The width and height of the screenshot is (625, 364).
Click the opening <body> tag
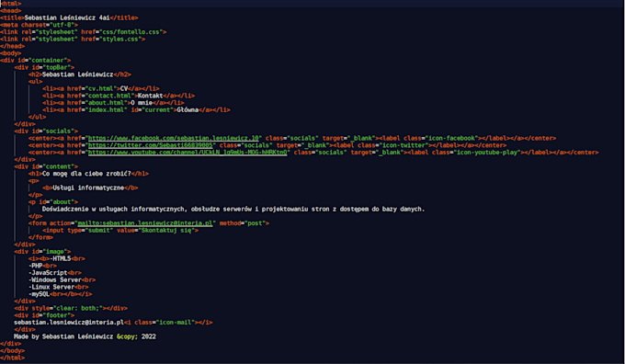tap(11, 53)
